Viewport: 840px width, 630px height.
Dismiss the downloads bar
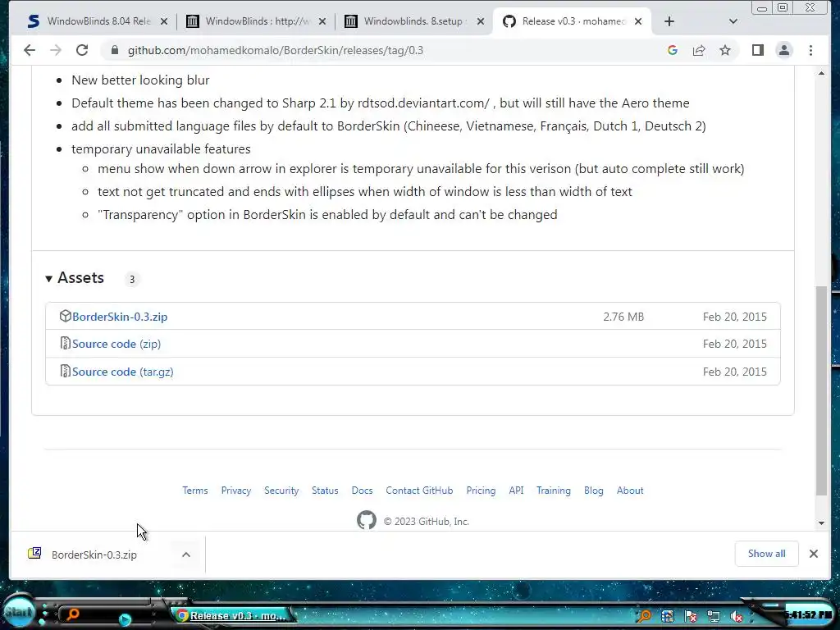point(813,554)
